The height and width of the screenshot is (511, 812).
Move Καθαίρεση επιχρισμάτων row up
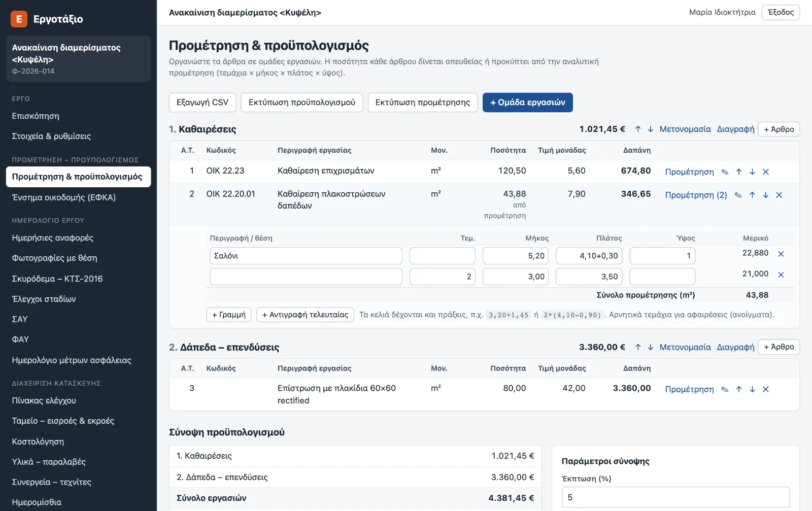click(x=739, y=172)
